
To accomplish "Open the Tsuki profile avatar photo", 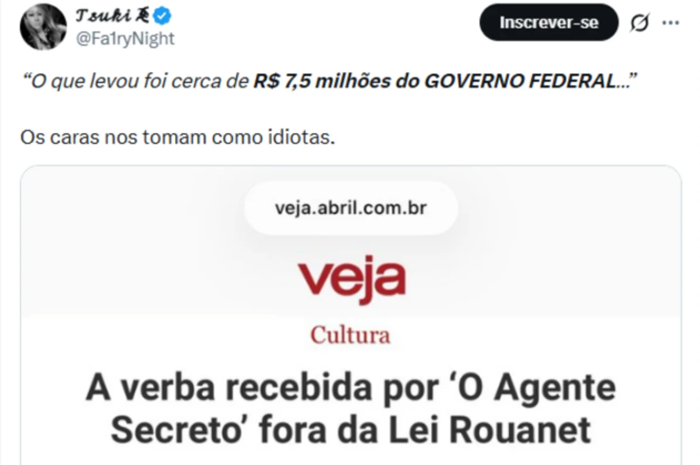I will coord(43,27).
